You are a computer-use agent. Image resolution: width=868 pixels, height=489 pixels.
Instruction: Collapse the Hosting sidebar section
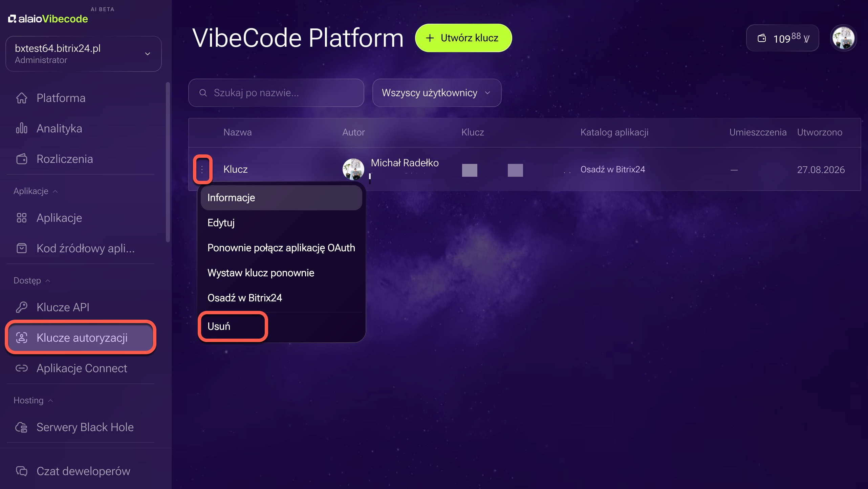(x=33, y=400)
